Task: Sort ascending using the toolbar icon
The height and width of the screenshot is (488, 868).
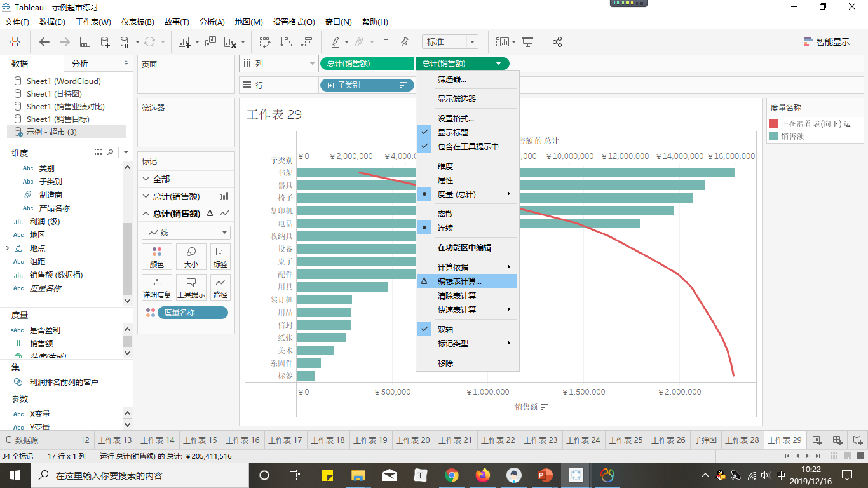Action: pos(286,42)
